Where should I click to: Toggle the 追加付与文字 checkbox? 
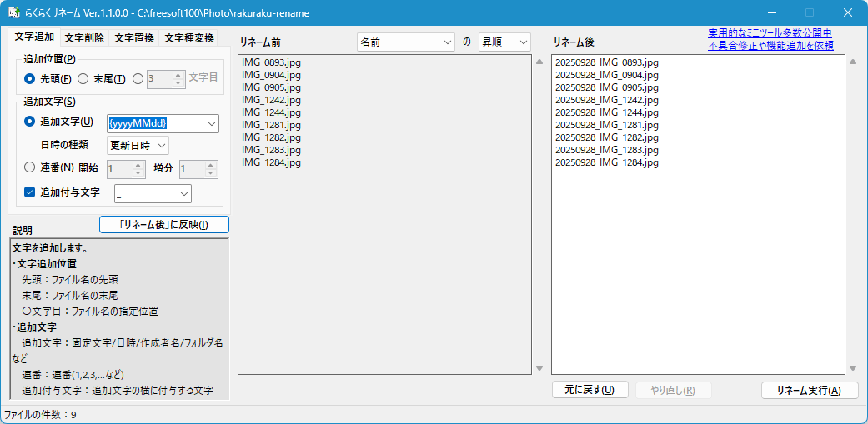pyautogui.click(x=30, y=192)
